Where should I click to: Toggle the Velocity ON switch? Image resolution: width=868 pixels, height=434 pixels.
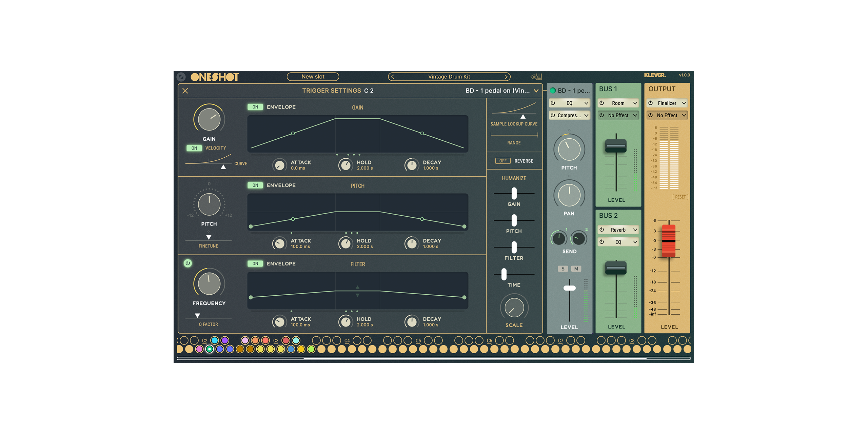(x=194, y=148)
